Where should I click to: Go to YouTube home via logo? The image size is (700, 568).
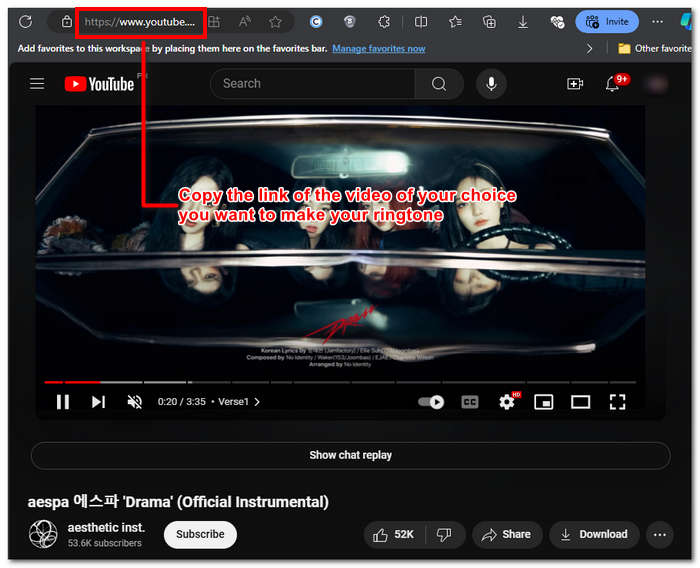click(99, 84)
